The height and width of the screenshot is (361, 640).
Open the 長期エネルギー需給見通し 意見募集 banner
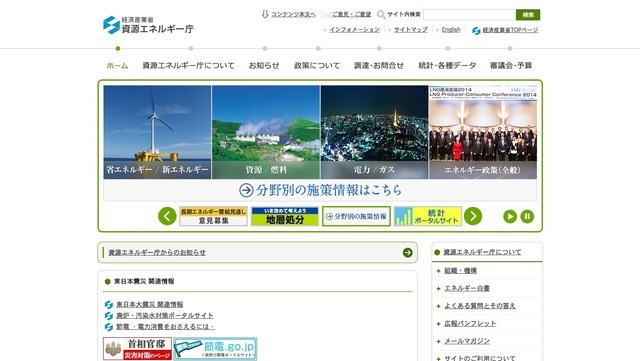213,216
